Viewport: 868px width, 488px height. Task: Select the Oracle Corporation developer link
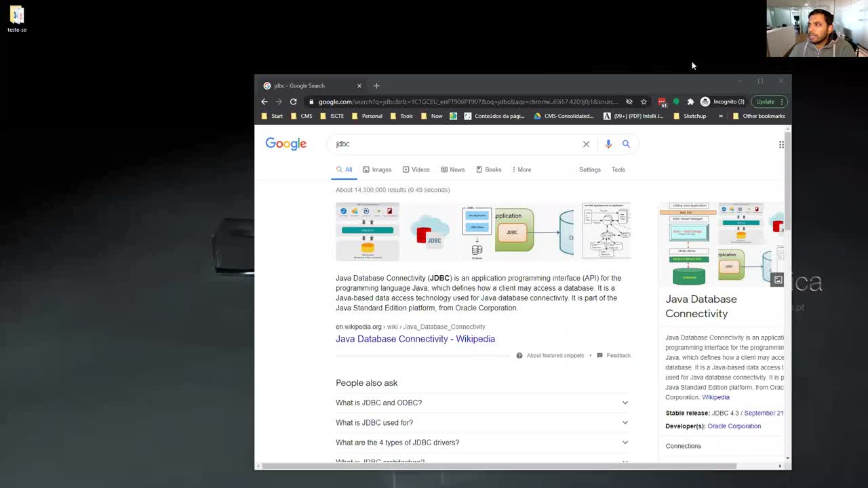(734, 426)
